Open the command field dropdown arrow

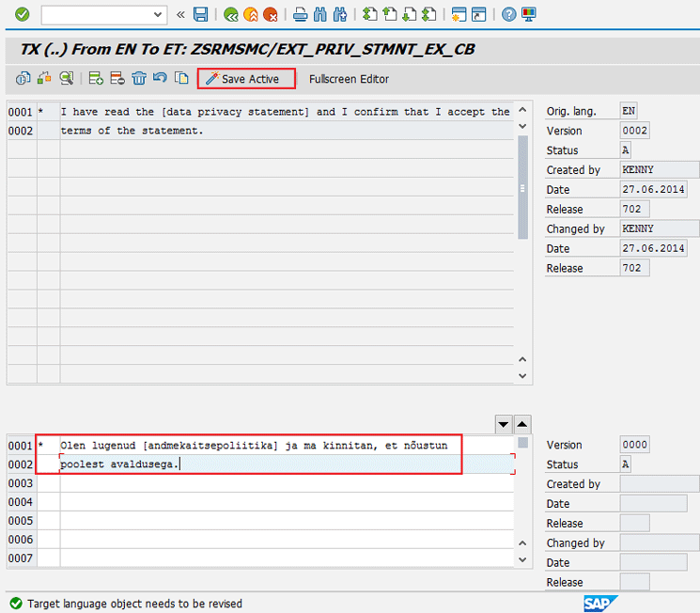pos(158,14)
